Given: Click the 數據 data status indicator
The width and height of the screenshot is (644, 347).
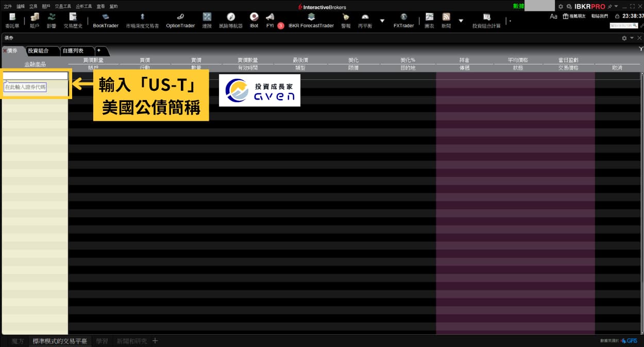Looking at the screenshot, I should [x=518, y=6].
